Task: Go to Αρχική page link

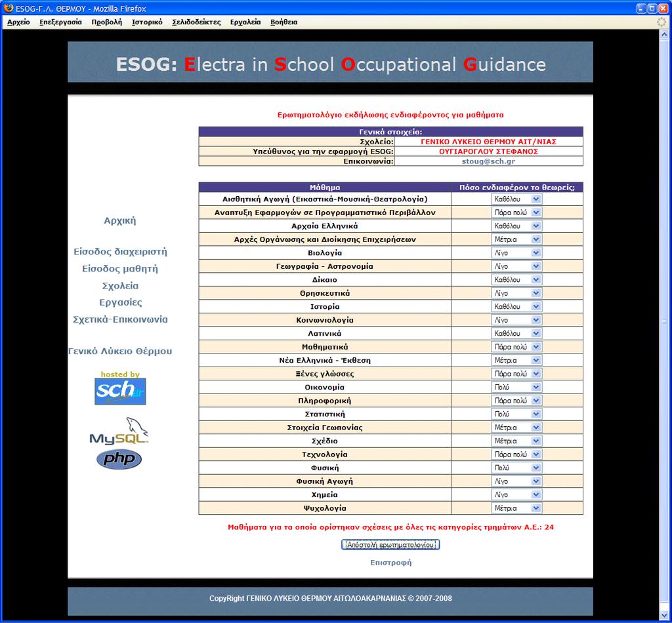Action: coord(120,220)
